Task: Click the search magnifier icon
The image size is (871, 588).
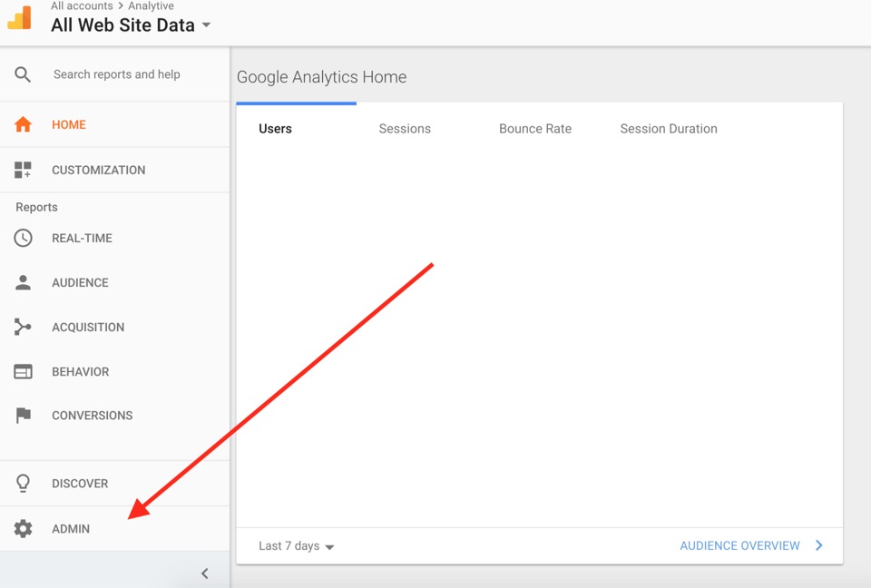Action: click(23, 74)
